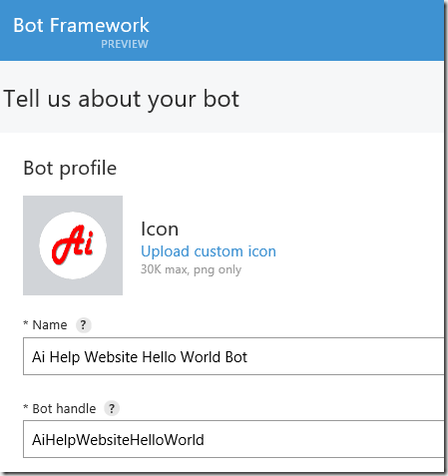Click the 30K max, png only hint

191,269
